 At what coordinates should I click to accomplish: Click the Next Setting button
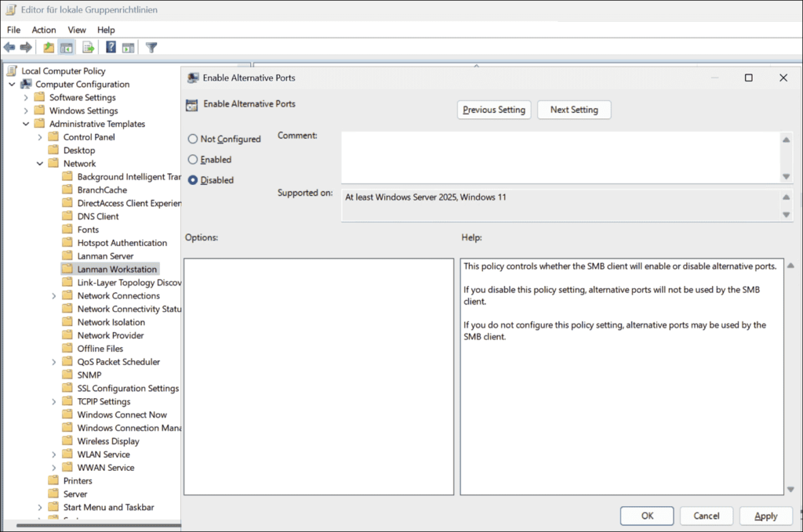pyautogui.click(x=574, y=110)
